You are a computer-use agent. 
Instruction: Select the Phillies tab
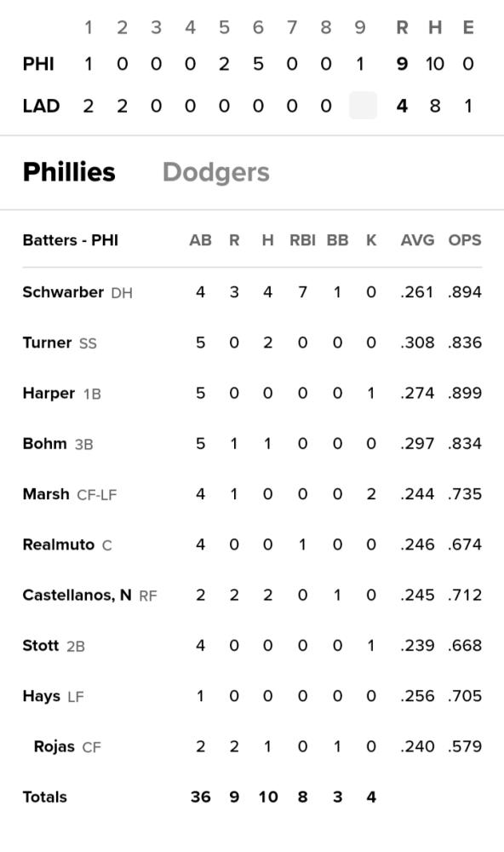69,172
